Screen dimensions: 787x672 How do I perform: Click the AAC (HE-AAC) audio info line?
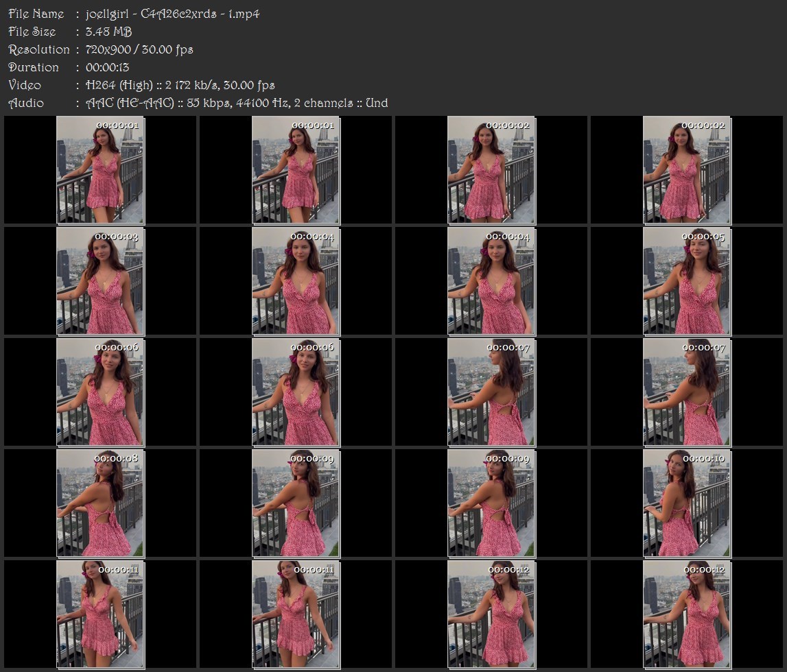point(237,104)
